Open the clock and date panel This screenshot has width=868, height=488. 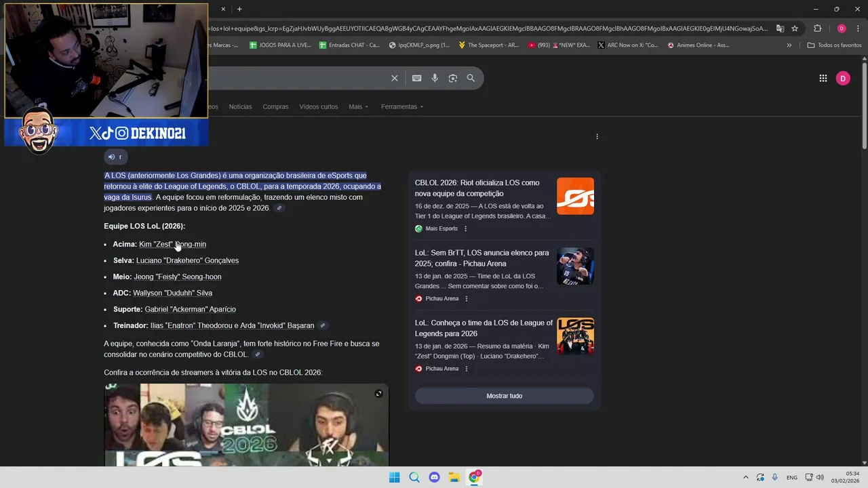tap(845, 477)
